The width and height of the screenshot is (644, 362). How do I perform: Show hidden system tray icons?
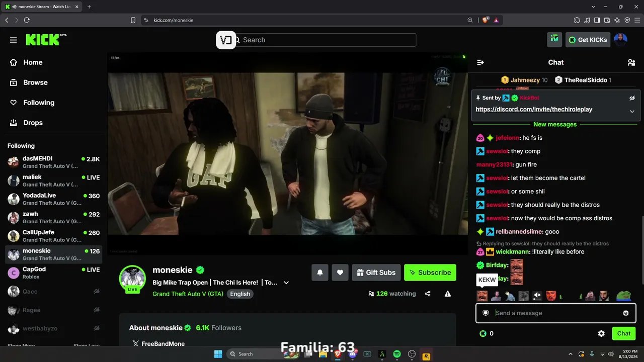point(570,354)
